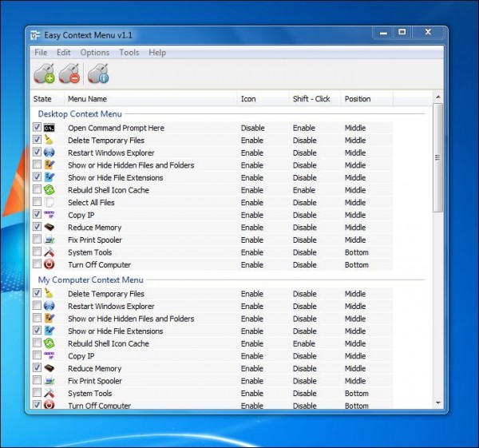Screen dimensions: 479x448
Task: Open the Edit menu
Action: [64, 53]
